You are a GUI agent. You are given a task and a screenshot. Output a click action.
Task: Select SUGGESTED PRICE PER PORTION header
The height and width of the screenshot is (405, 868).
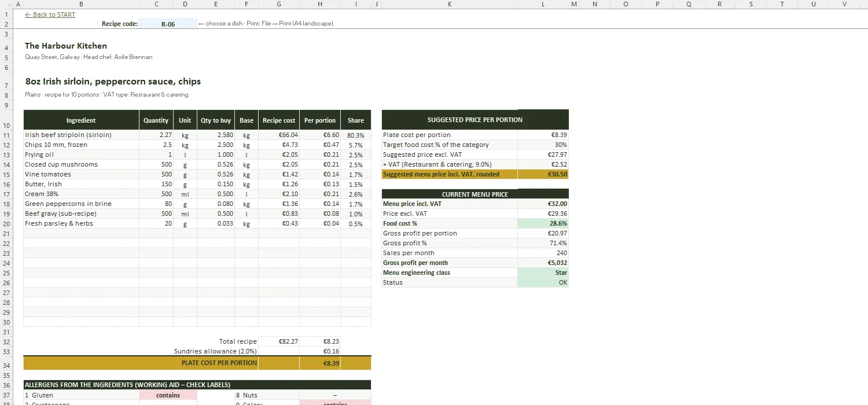click(x=475, y=120)
